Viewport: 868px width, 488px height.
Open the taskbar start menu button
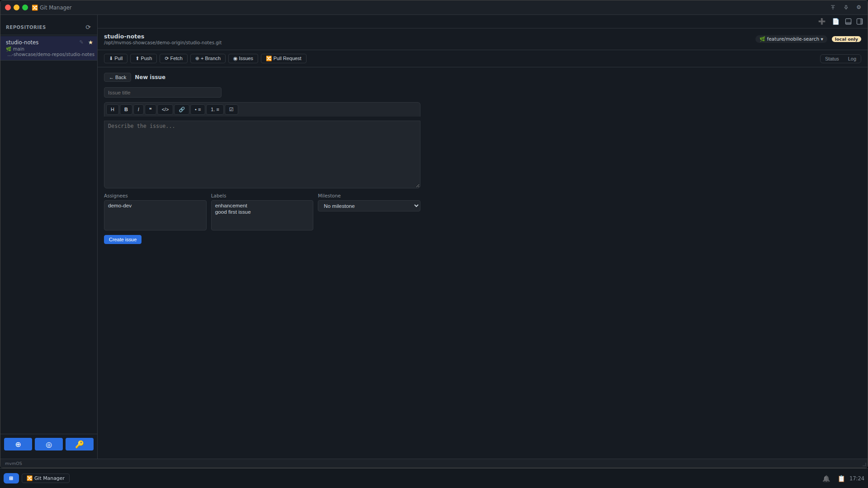[x=11, y=478]
